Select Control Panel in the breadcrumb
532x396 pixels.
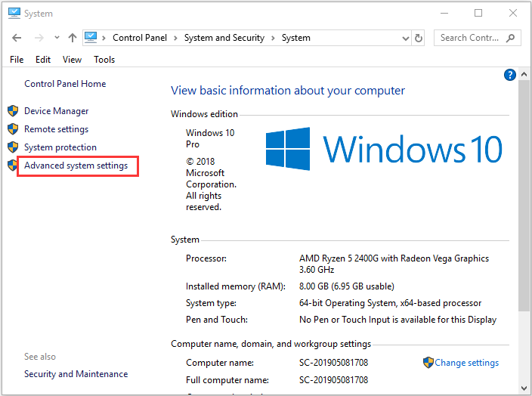coord(140,38)
